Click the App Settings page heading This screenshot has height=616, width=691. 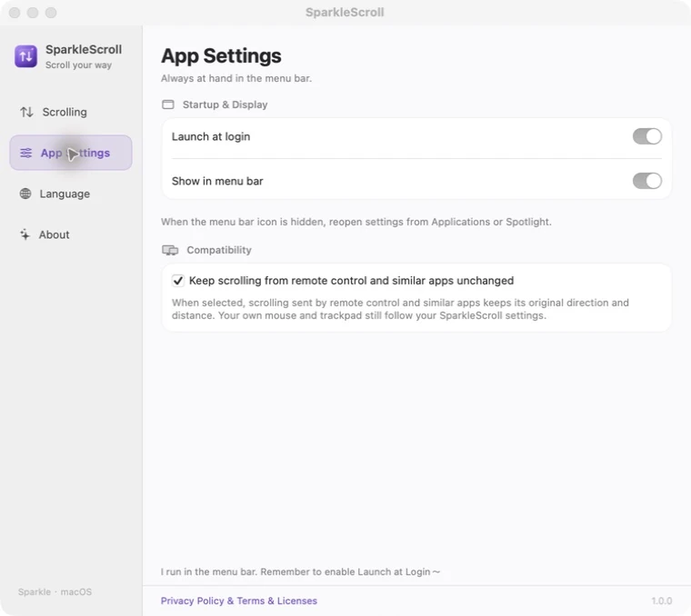tap(221, 56)
